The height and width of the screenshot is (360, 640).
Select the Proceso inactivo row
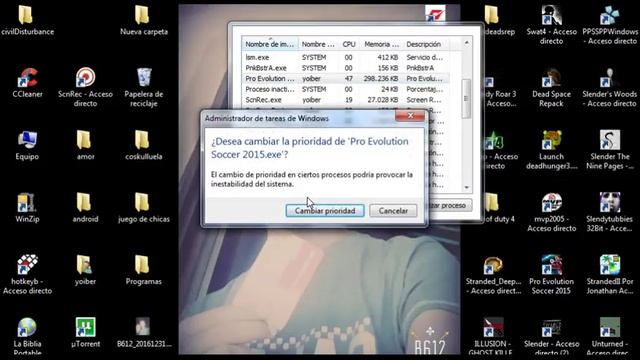[x=345, y=89]
